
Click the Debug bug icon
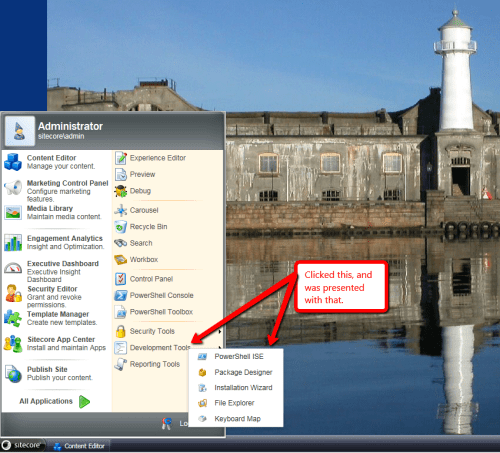point(121,191)
